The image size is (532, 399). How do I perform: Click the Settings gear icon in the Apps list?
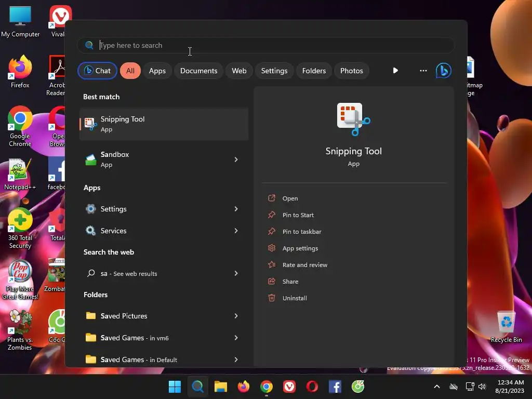click(90, 209)
